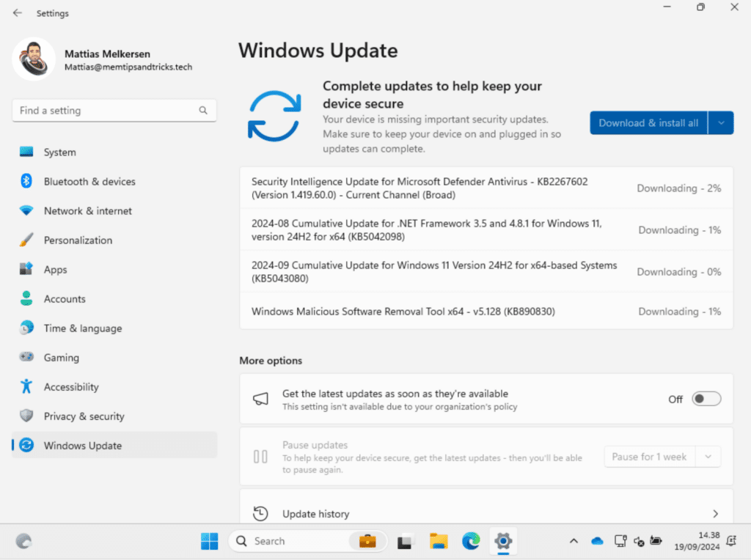The width and height of the screenshot is (751, 560).
Task: Click the Network wifi icon in sidebar
Action: (26, 210)
